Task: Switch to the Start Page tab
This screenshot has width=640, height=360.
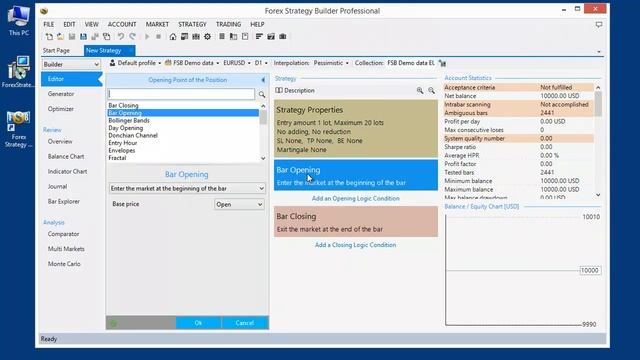Action: point(56,51)
